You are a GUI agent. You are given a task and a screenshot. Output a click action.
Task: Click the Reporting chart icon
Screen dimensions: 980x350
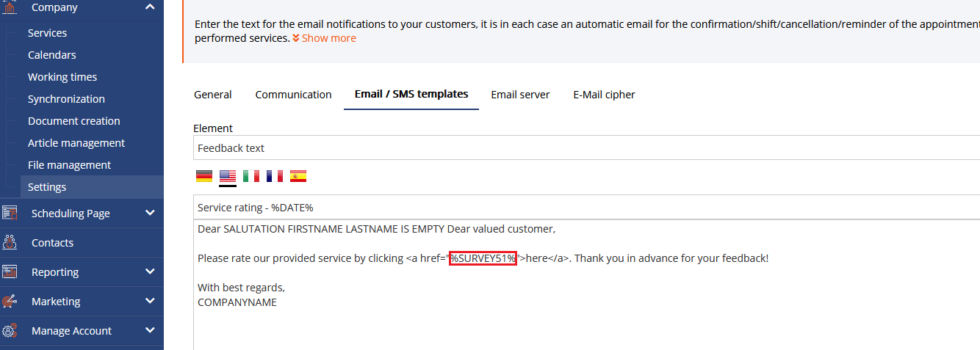pos(10,271)
